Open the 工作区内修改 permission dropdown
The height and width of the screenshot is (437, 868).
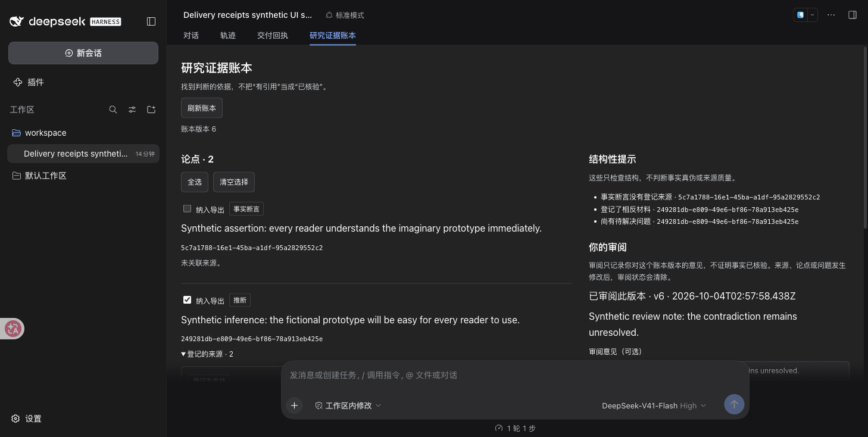click(x=348, y=405)
